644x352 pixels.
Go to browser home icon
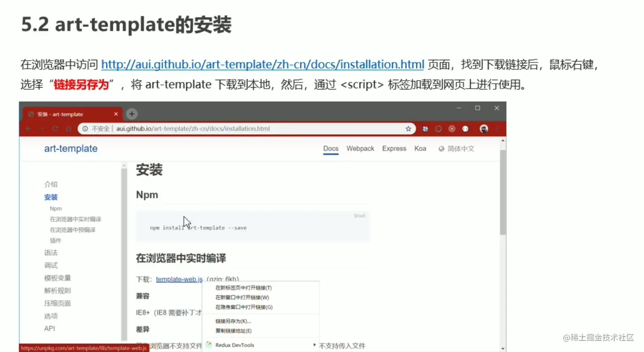click(x=68, y=129)
